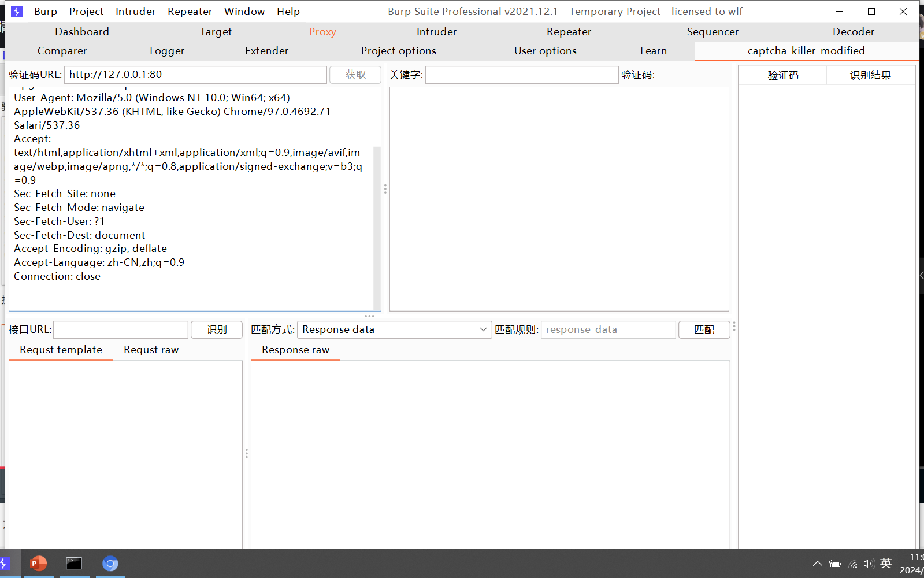
Task: Switch to the Learn tab
Action: 654,51
